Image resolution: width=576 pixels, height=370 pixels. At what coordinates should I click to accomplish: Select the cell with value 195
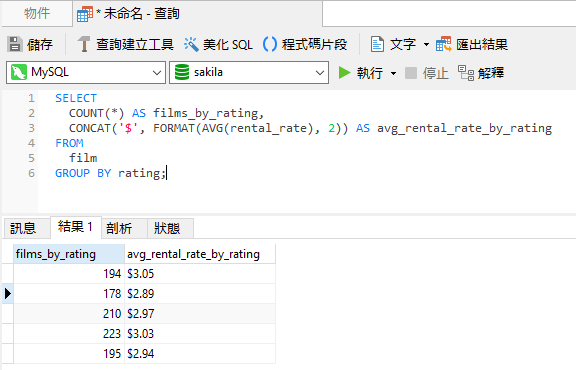(69, 353)
